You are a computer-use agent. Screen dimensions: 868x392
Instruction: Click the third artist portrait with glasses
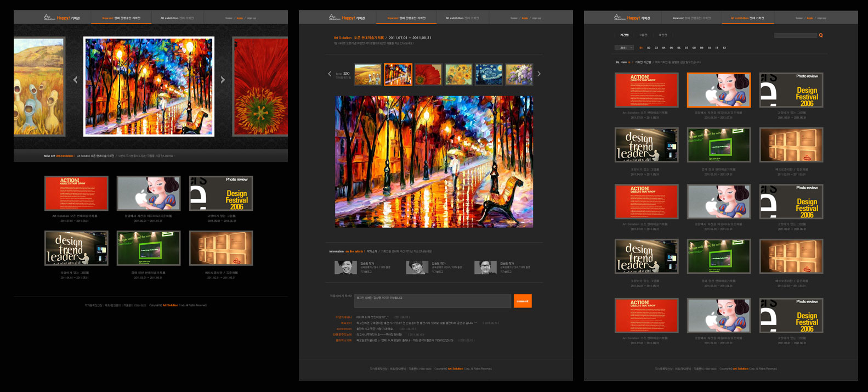click(485, 267)
